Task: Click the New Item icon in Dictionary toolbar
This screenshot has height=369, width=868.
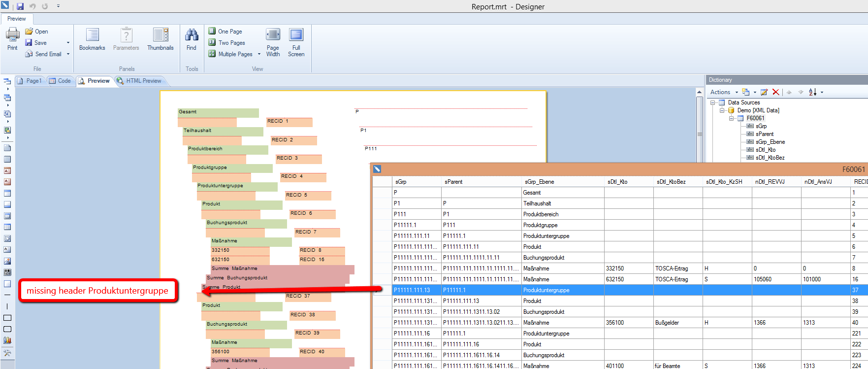Action: click(x=746, y=92)
